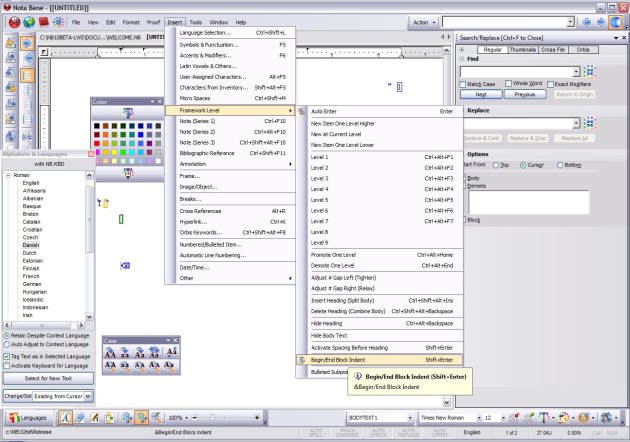Toggle Activate Keyboard for Language checkbox
Image resolution: width=630 pixels, height=442 pixels.
6,366
